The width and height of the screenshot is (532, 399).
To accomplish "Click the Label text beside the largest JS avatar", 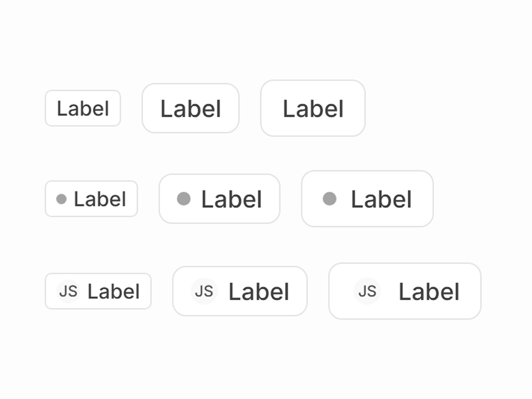I will 429,292.
